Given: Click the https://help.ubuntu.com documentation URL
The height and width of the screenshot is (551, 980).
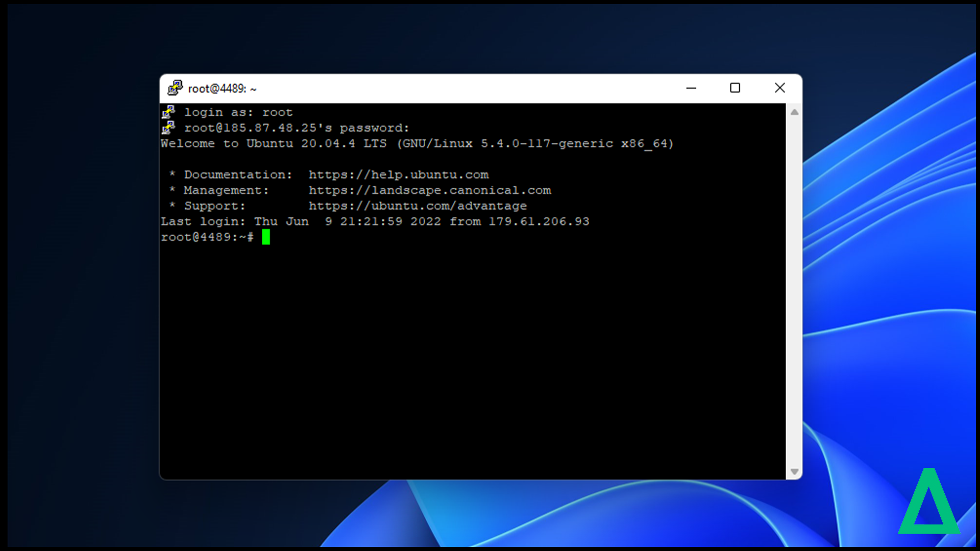Looking at the screenshot, I should coord(399,175).
